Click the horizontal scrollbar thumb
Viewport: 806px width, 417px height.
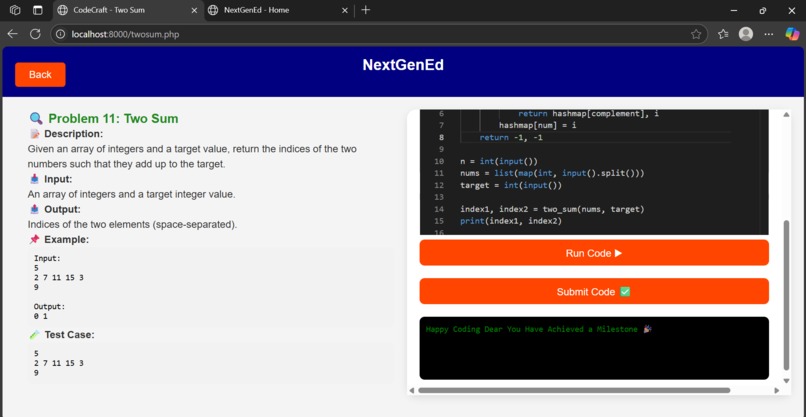coord(574,390)
